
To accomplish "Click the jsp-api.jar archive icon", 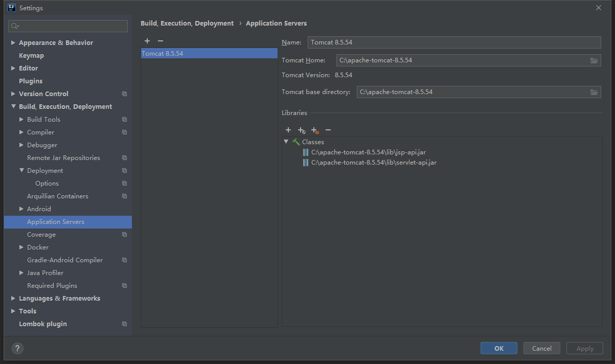I will tap(306, 152).
